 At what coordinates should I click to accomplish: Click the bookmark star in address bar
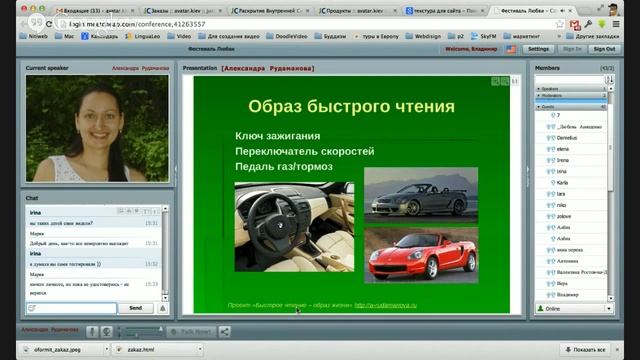[x=560, y=24]
